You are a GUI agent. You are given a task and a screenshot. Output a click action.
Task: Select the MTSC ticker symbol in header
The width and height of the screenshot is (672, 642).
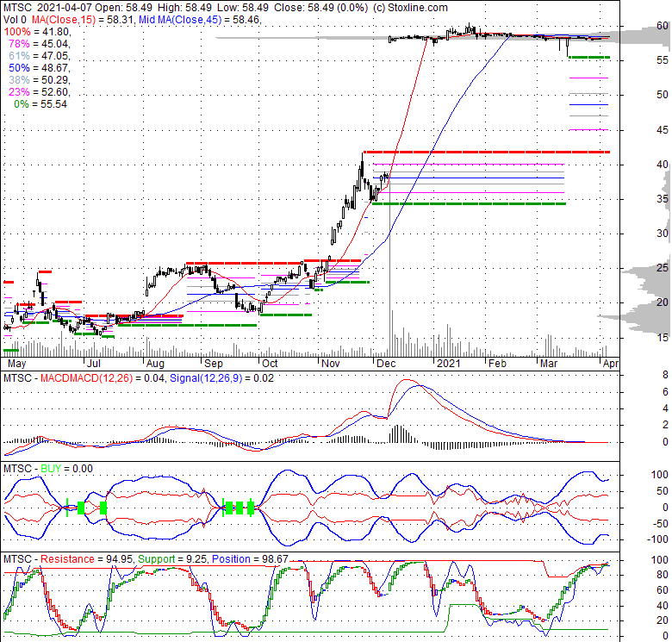[18, 8]
